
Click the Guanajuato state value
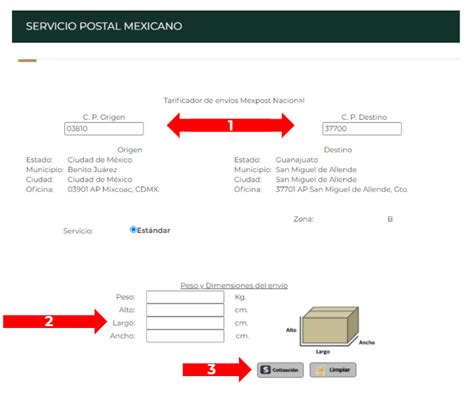click(x=297, y=160)
